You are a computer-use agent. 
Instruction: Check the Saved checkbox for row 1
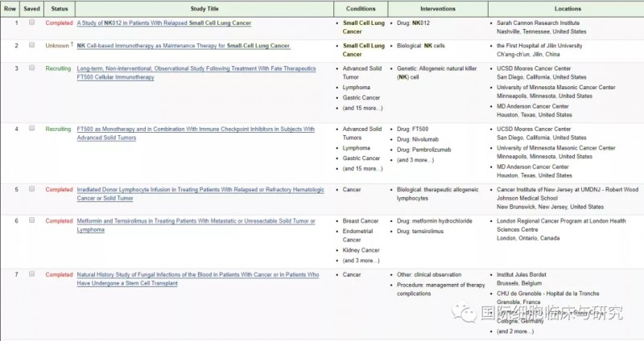coord(31,23)
